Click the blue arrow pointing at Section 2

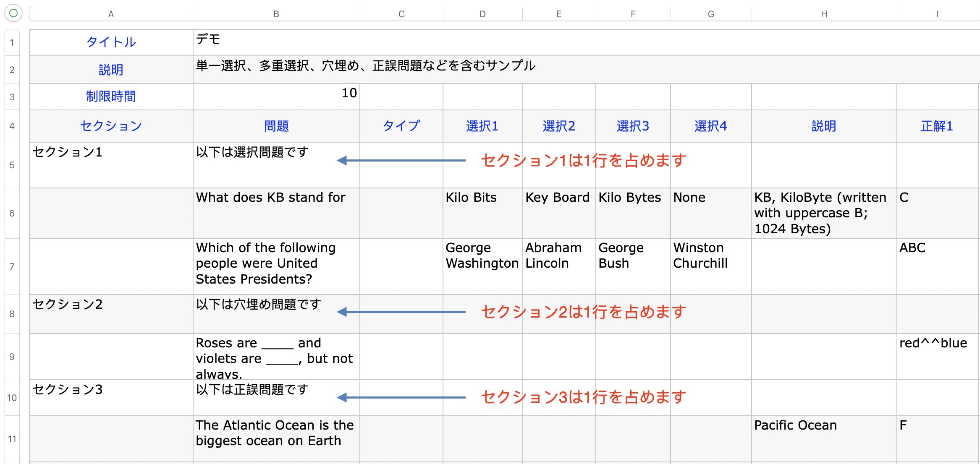tap(401, 312)
